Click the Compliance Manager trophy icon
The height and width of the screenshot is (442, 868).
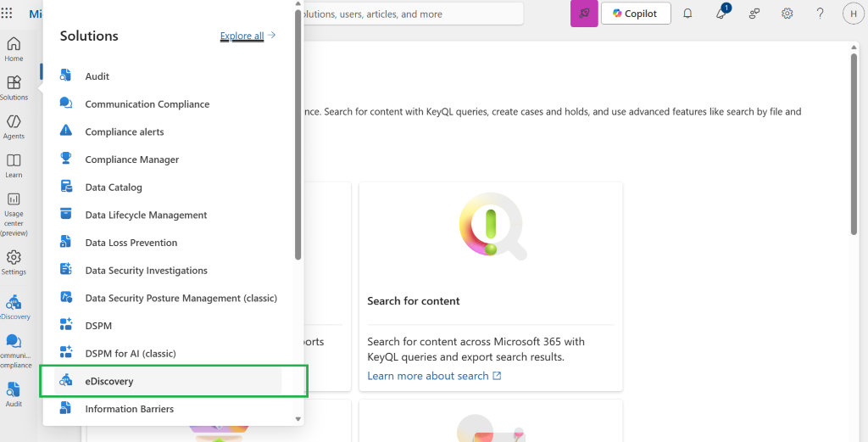66,159
